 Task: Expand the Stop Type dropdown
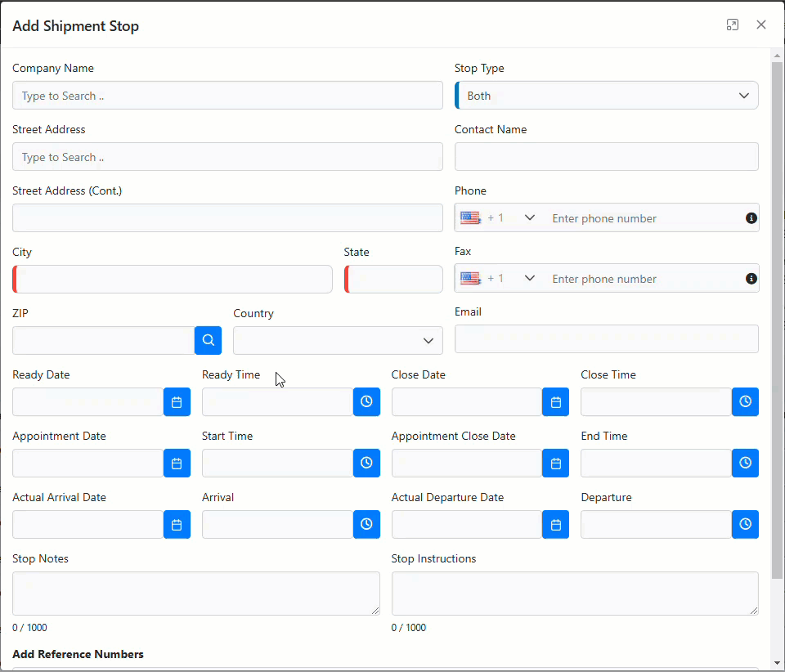[x=606, y=96]
